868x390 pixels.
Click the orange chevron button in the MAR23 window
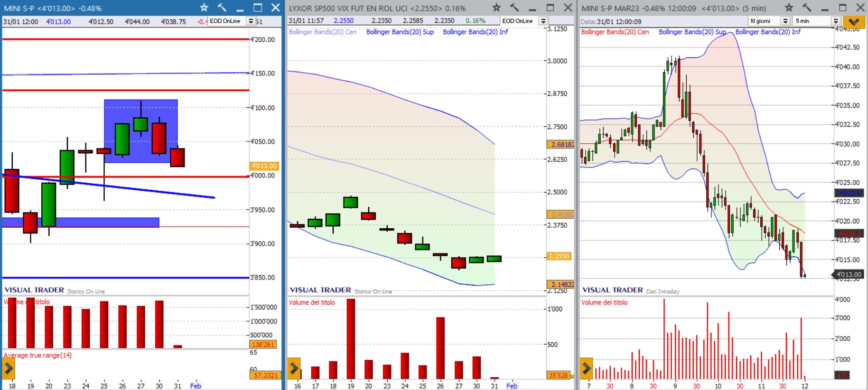point(854,21)
